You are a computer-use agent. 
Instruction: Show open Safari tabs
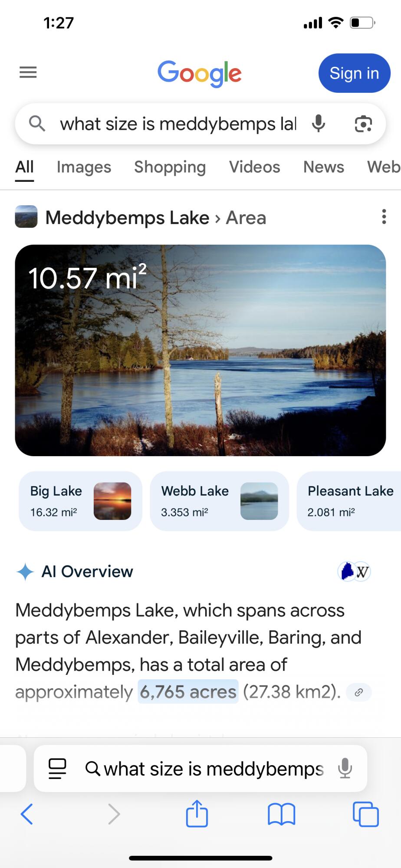tap(365, 814)
